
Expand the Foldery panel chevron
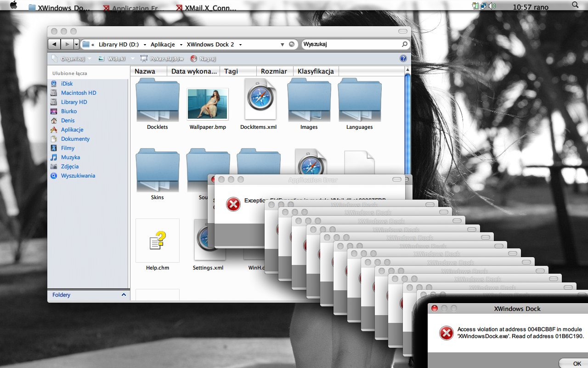coord(123,295)
